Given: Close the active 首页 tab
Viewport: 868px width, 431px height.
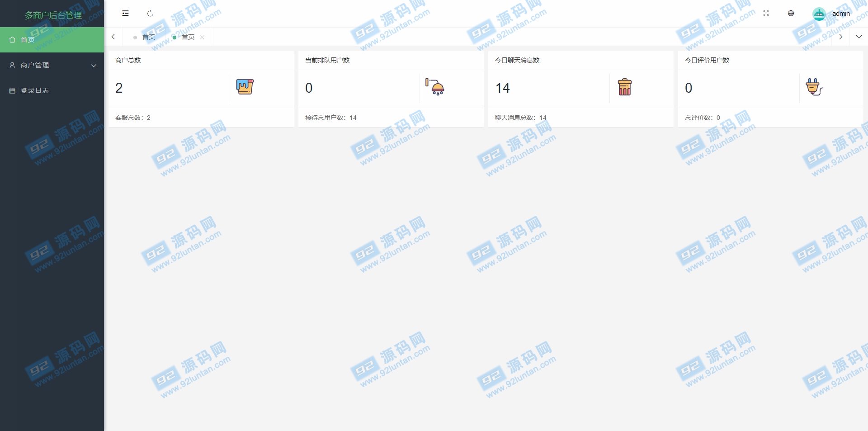Looking at the screenshot, I should click(x=202, y=38).
